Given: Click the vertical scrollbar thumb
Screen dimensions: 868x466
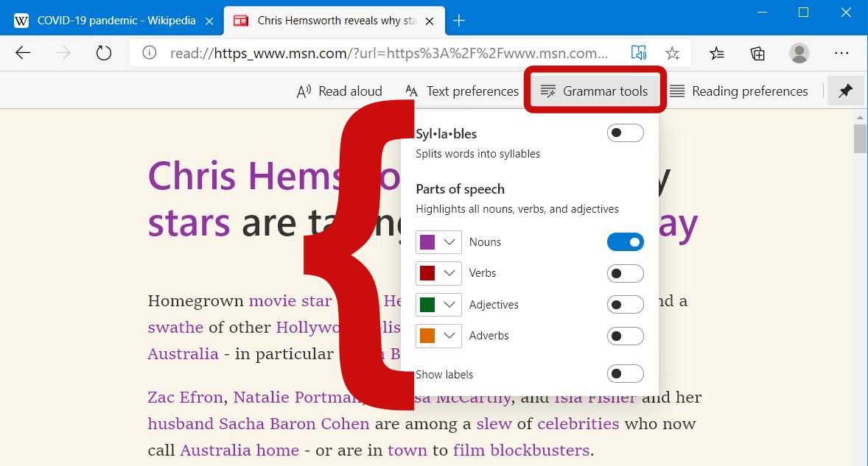Looking at the screenshot, I should (860, 138).
